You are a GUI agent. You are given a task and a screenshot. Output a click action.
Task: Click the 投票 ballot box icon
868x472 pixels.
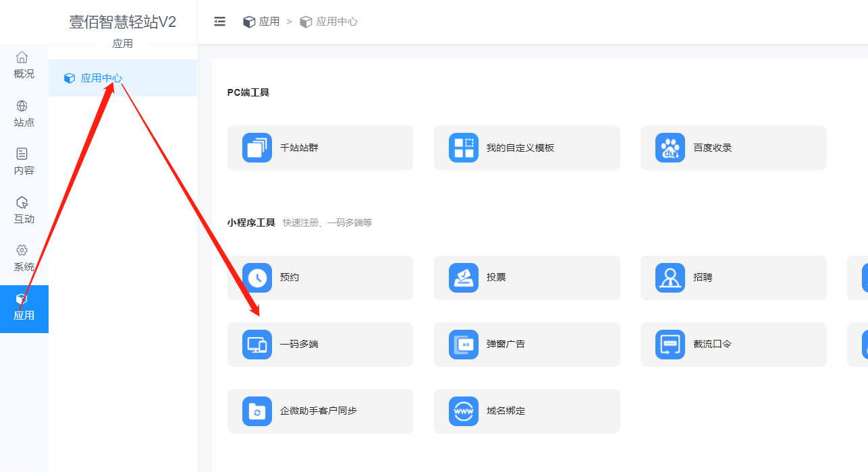click(464, 278)
